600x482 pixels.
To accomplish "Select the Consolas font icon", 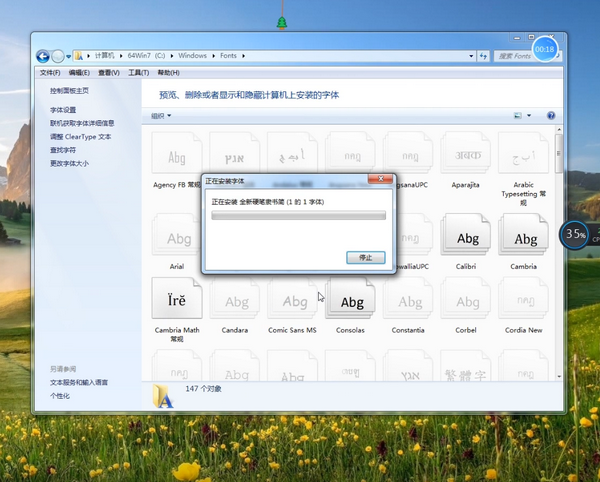I will (x=350, y=298).
